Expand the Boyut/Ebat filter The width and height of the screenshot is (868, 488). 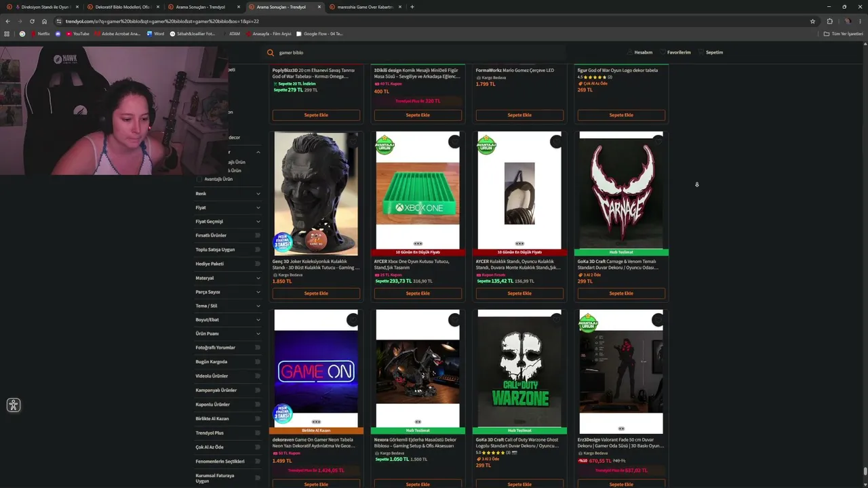pos(228,320)
